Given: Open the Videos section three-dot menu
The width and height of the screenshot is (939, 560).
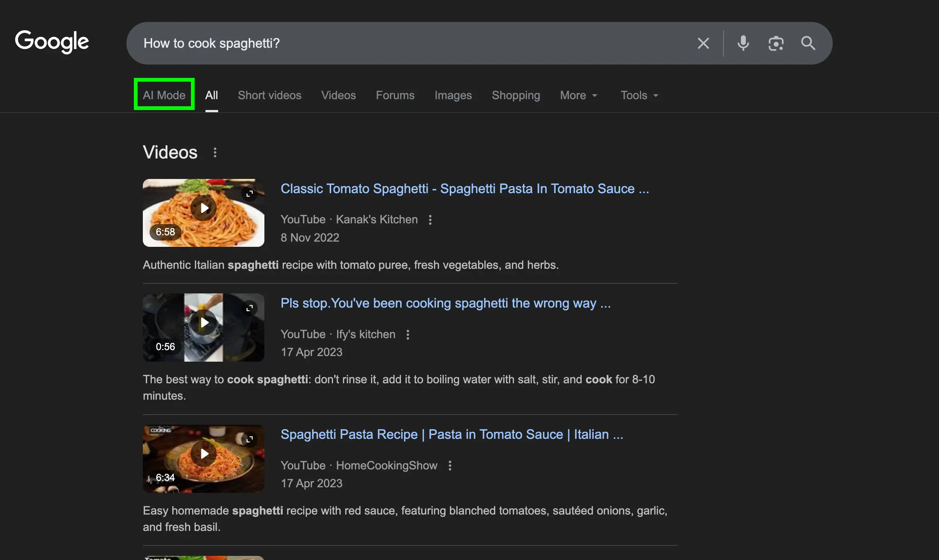Looking at the screenshot, I should tap(215, 152).
